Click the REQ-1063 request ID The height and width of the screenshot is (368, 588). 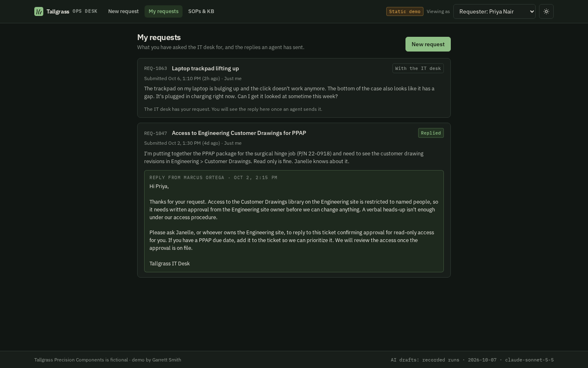click(156, 68)
